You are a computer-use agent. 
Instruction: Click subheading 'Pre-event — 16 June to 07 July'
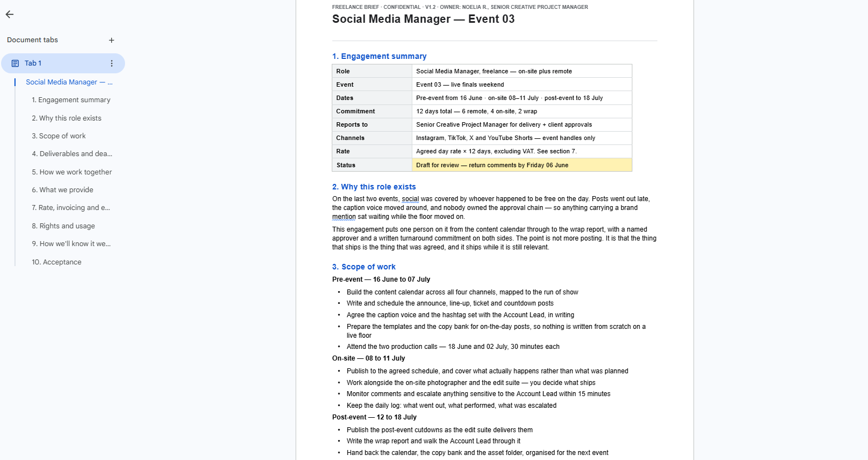tap(381, 279)
